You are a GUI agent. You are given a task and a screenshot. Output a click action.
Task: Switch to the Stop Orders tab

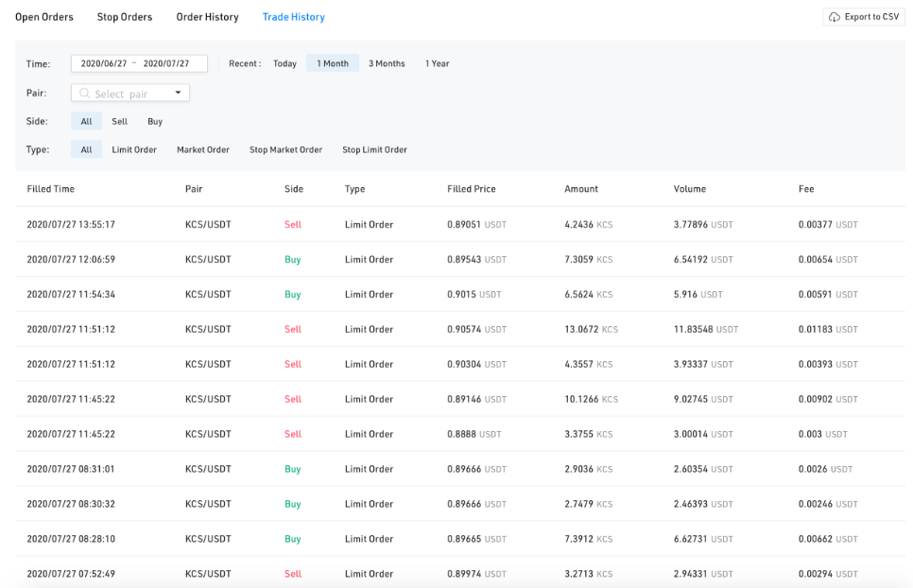[x=124, y=16]
